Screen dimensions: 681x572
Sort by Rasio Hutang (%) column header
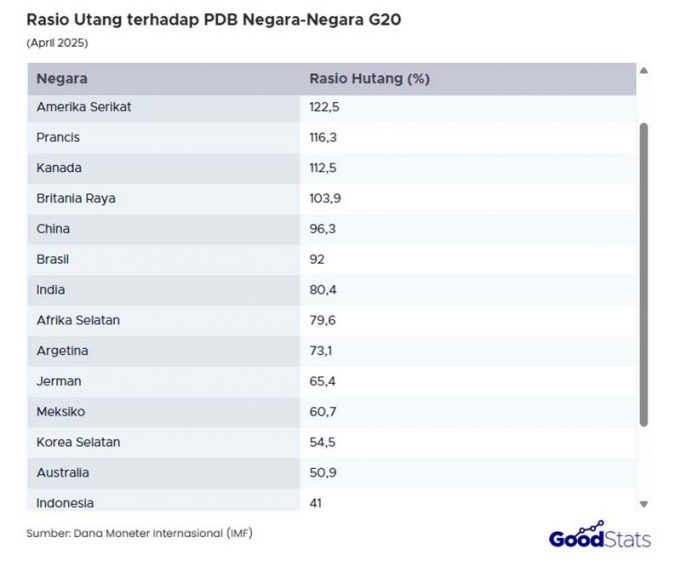click(x=369, y=79)
